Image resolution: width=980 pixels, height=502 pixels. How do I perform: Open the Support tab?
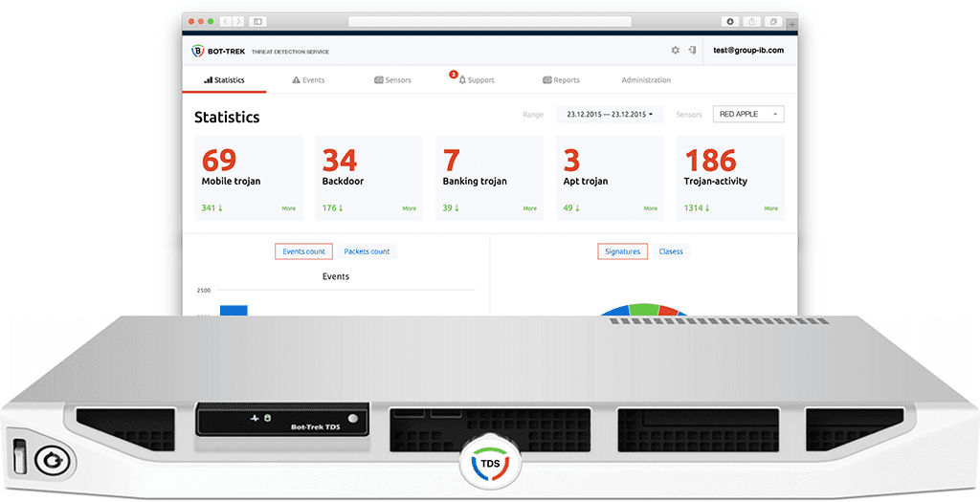(x=477, y=80)
